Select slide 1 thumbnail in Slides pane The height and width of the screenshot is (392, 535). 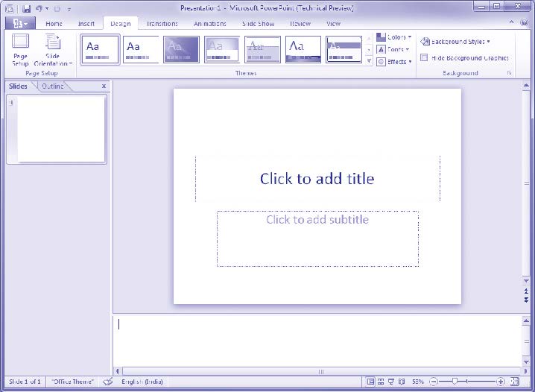pos(61,129)
